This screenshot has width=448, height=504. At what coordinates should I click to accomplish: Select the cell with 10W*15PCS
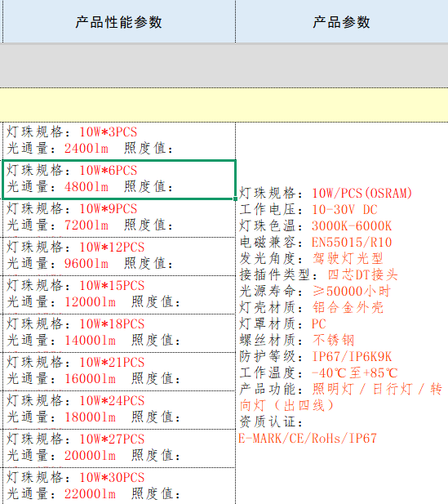click(x=119, y=295)
